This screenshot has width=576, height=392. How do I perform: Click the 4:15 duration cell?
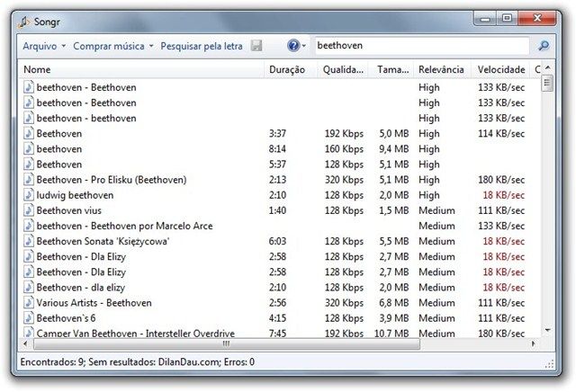[277, 318]
